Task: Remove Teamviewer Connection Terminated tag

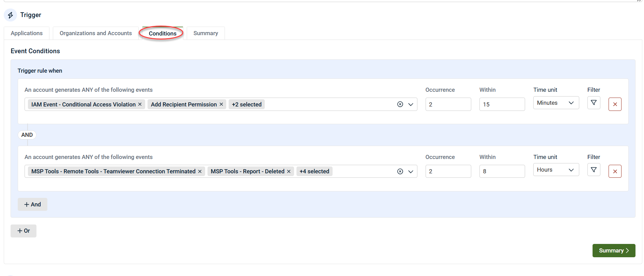Action: click(x=200, y=171)
